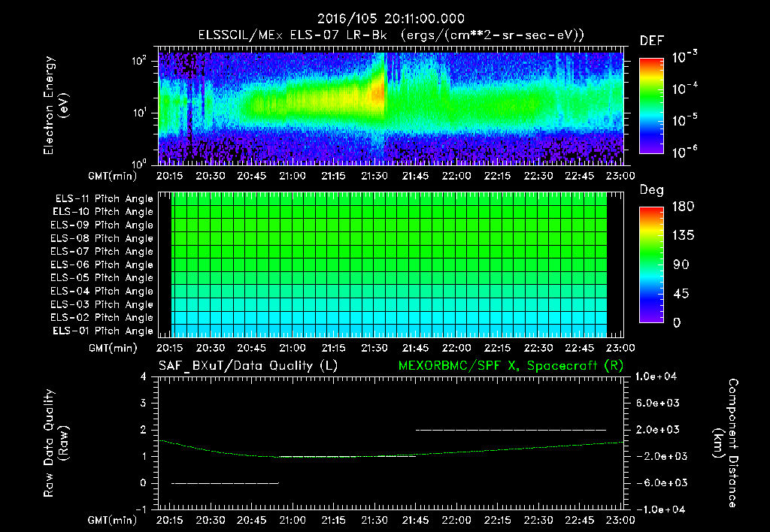The image size is (770, 532).
Task: Select the ELS-11 Pitch Angle row label
Action: [104, 199]
